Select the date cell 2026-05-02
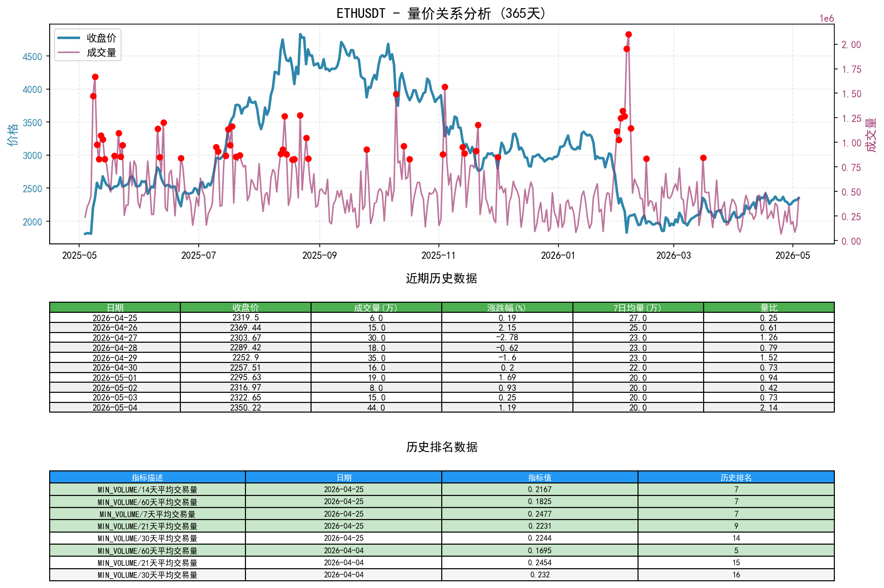The image size is (884, 588). (x=115, y=388)
